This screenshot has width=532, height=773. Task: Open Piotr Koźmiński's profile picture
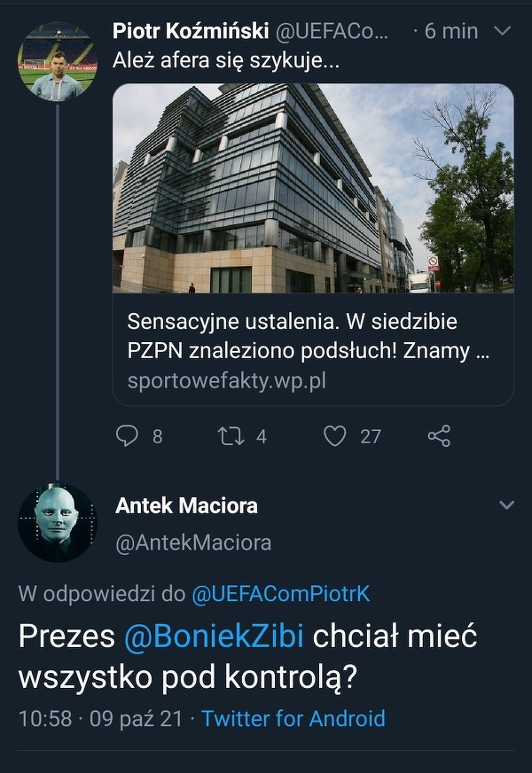pyautogui.click(x=57, y=61)
